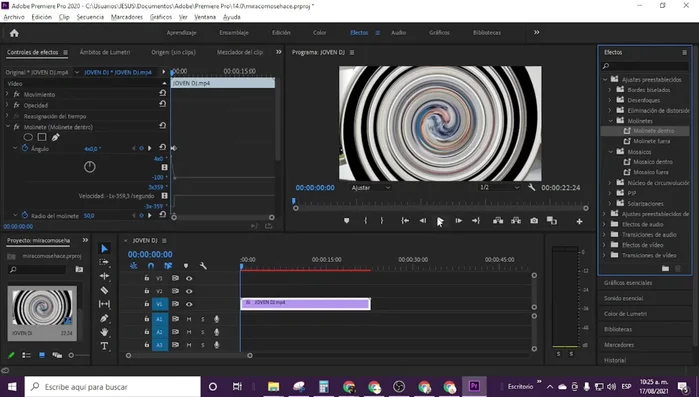Open Program monitor settings wrench

point(531,188)
